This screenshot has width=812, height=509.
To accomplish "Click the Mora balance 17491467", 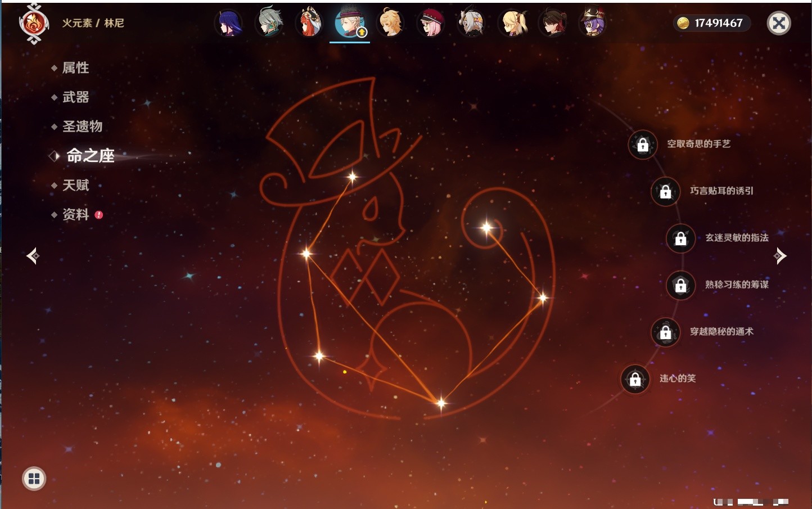I will (x=719, y=23).
